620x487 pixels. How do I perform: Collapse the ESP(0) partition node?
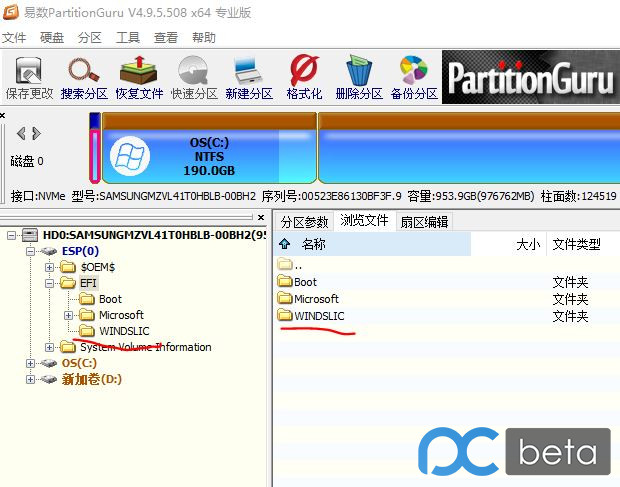(x=30, y=251)
